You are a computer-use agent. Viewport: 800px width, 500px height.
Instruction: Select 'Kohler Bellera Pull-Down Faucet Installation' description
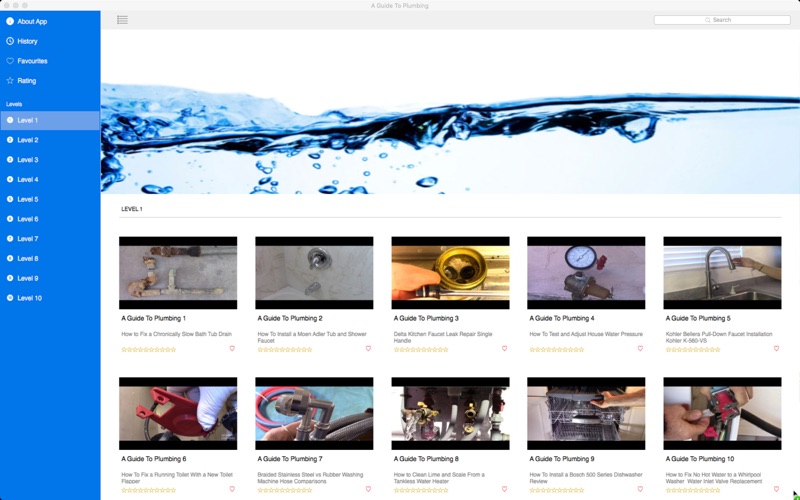(719, 337)
